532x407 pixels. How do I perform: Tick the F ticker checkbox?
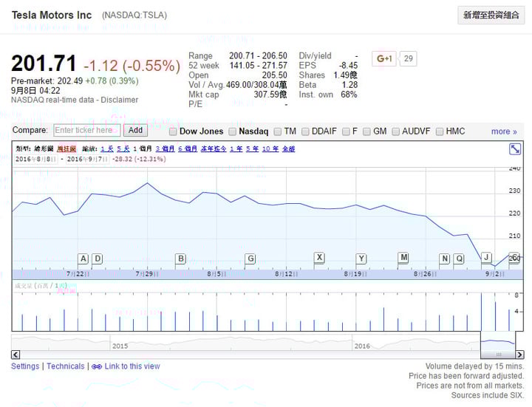pyautogui.click(x=346, y=131)
